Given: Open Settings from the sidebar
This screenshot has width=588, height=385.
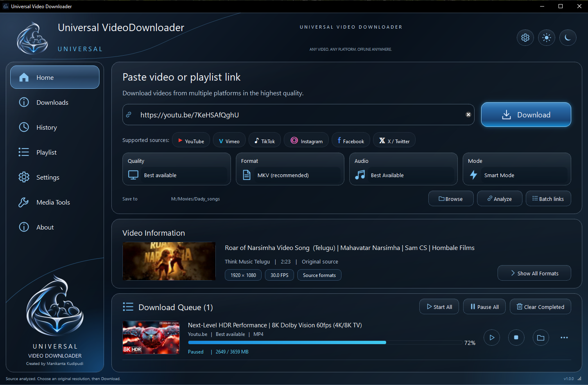Looking at the screenshot, I should click(55, 177).
